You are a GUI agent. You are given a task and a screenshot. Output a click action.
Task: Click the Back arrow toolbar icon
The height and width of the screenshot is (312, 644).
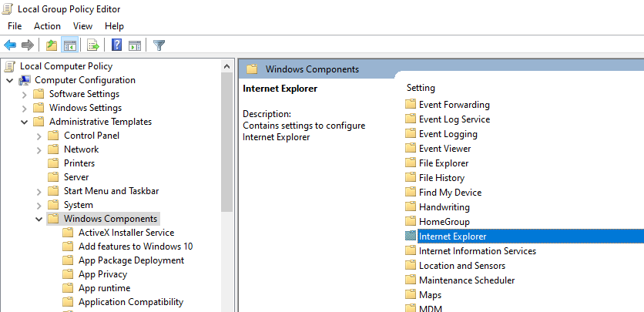(10, 45)
